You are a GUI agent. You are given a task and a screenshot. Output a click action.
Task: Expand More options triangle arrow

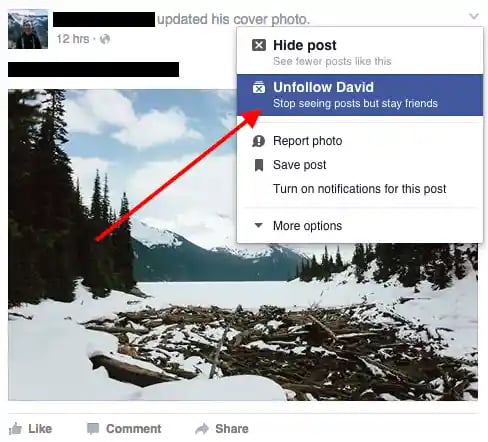point(258,225)
